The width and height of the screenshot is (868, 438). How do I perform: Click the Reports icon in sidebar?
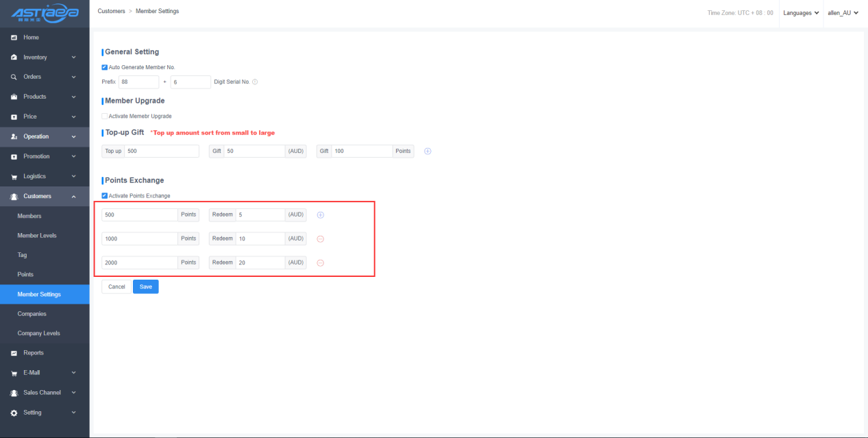tap(14, 353)
